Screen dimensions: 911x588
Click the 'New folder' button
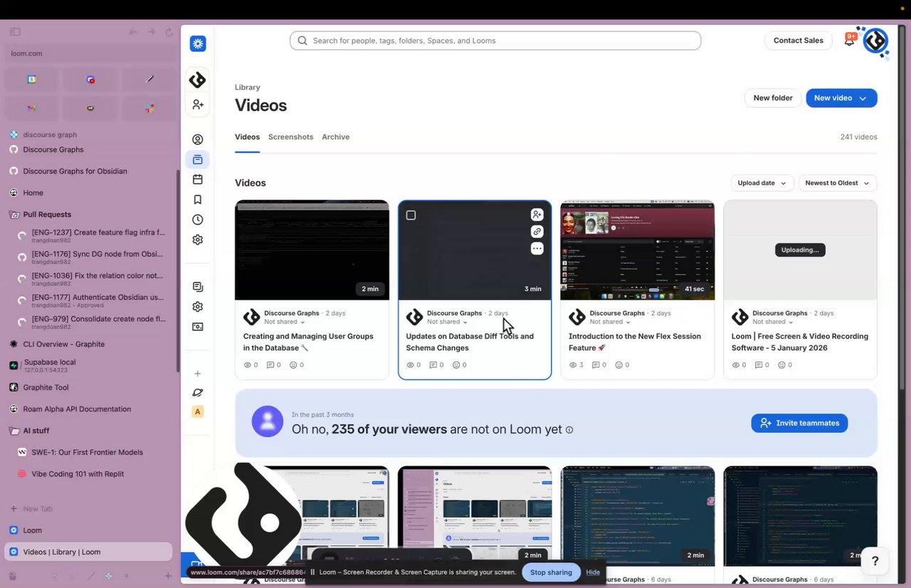pos(773,98)
